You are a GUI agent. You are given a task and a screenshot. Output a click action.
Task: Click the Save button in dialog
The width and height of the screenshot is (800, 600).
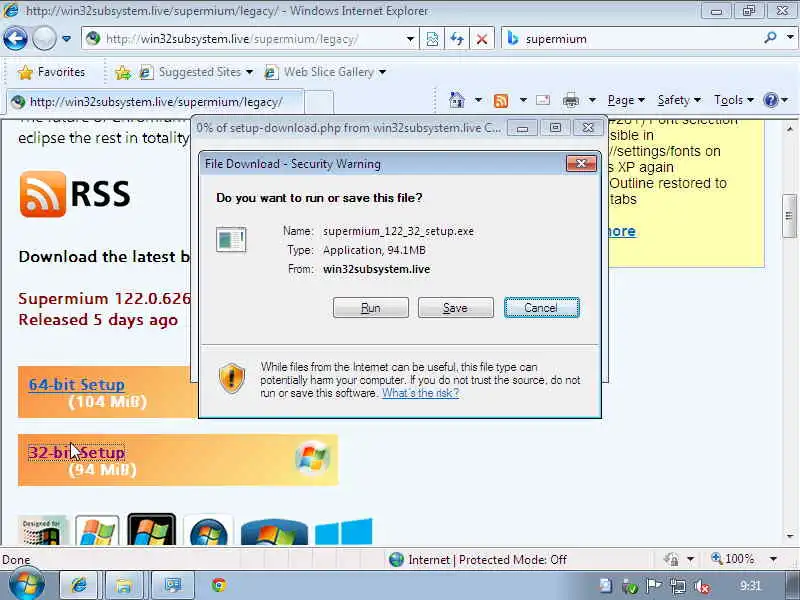pos(456,308)
